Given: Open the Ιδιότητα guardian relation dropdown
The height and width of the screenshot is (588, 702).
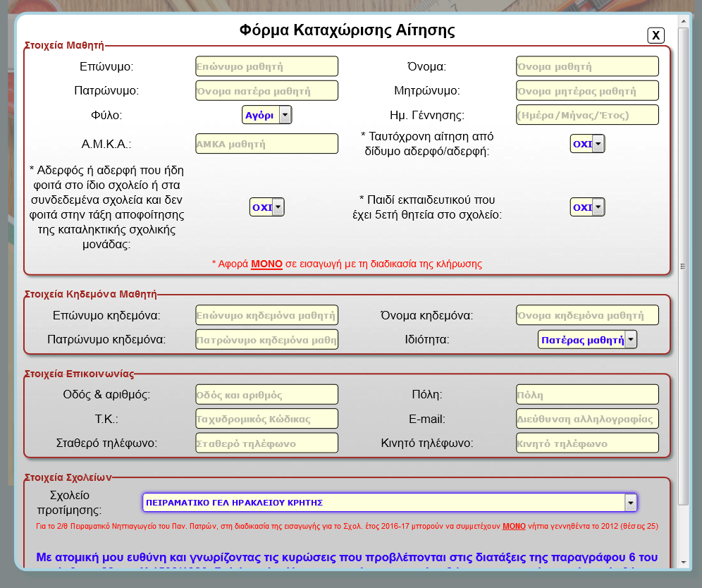Looking at the screenshot, I should pyautogui.click(x=587, y=340).
